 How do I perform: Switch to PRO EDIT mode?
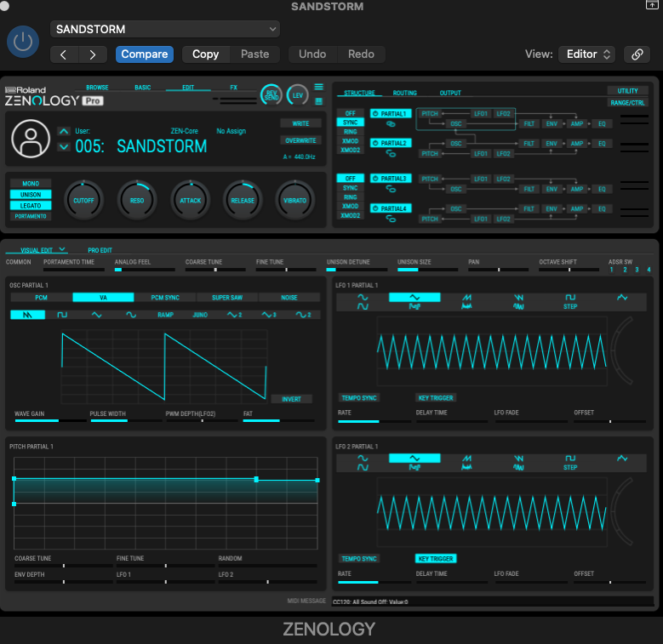[x=100, y=250]
